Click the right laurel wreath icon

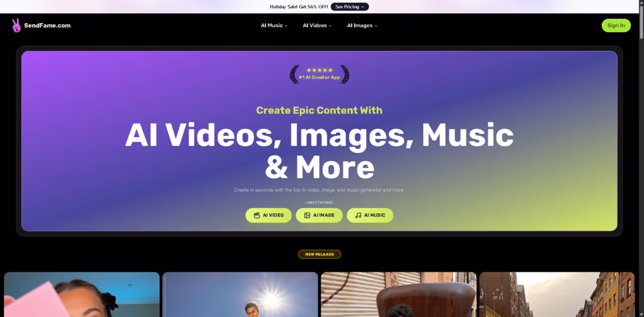tap(344, 74)
